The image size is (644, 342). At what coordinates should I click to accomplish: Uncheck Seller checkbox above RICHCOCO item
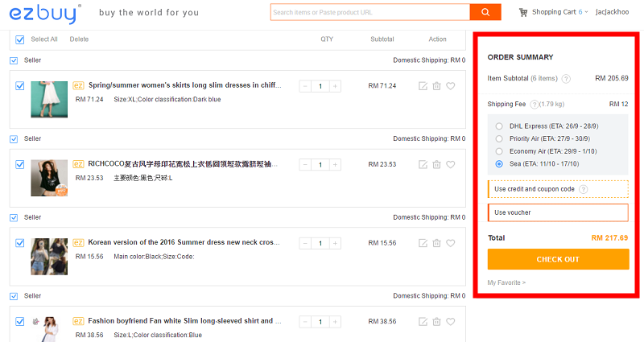coord(14,138)
